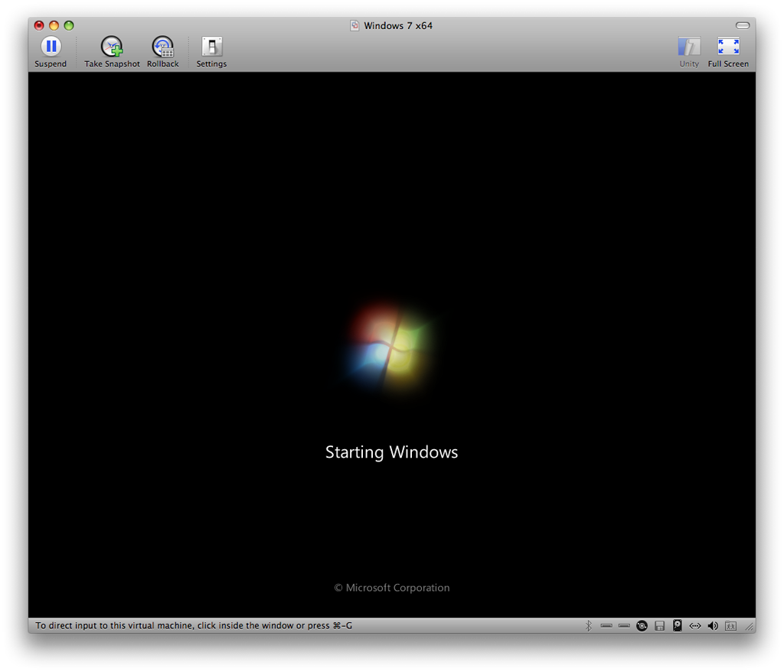Click the left USB device status icon
The image size is (784, 672).
pos(606,625)
